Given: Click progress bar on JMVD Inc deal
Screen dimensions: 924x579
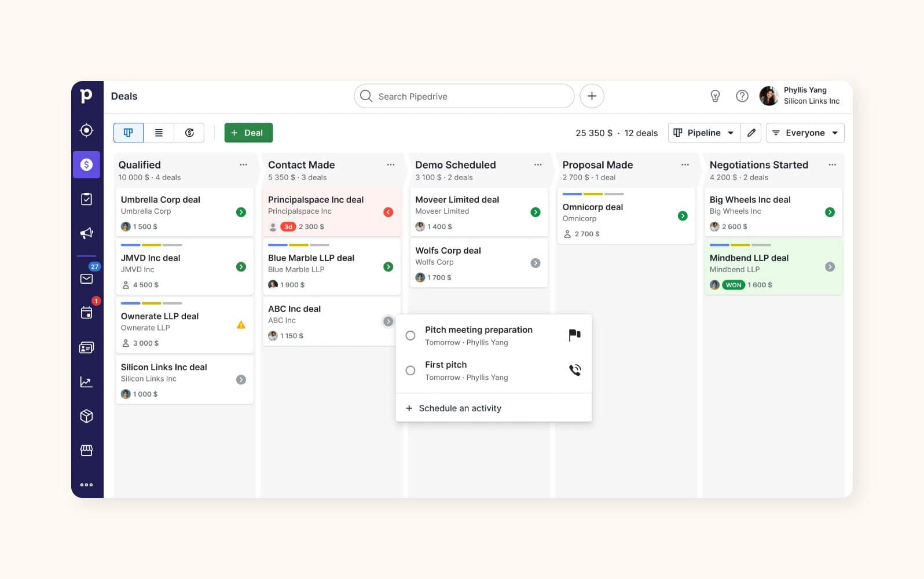Looking at the screenshot, I should [x=151, y=245].
